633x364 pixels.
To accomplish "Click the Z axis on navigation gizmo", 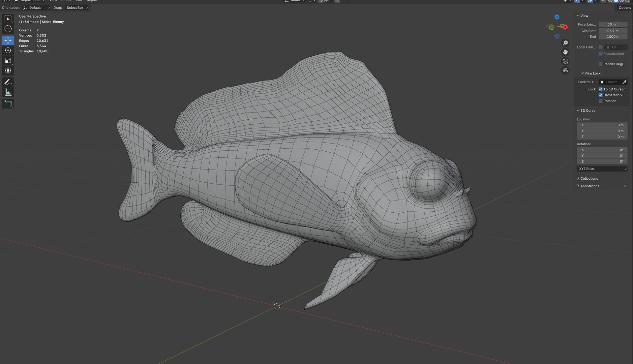I will 557,17.
